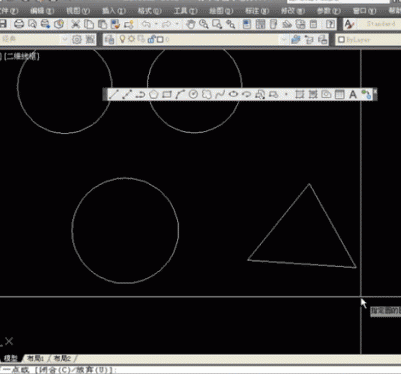Toggle layer 0 on/off light bulb
401x374 pixels.
pyautogui.click(x=123, y=39)
